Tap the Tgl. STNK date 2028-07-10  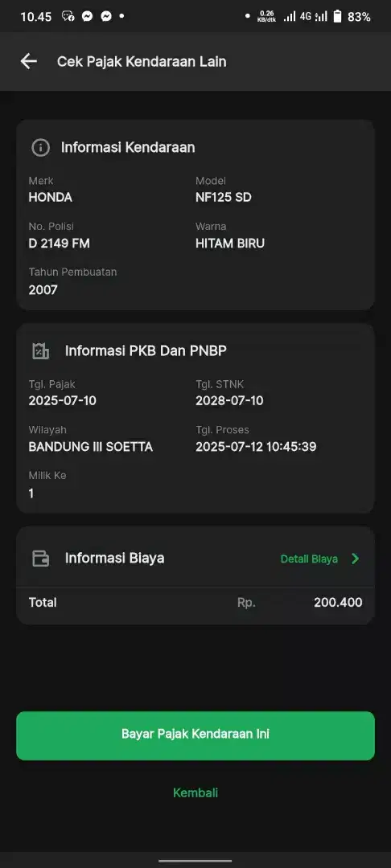[x=229, y=401]
